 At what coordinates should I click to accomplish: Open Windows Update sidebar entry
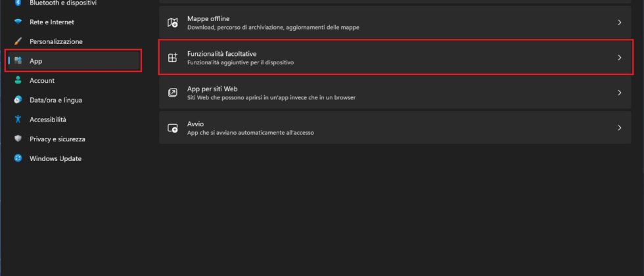click(x=55, y=158)
